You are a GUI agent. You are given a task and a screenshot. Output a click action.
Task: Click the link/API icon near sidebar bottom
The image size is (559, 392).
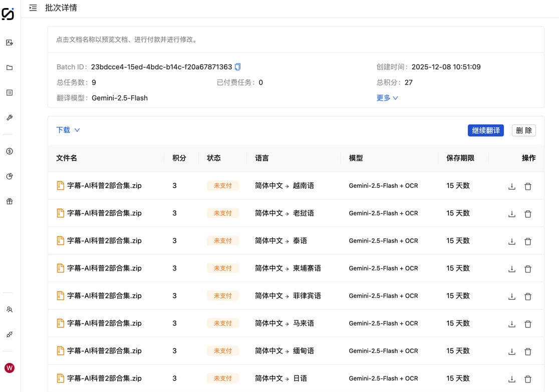click(x=9, y=334)
